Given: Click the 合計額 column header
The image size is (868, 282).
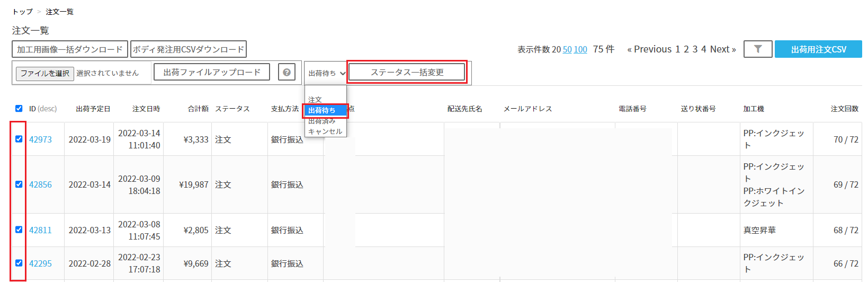Looking at the screenshot, I should tap(198, 109).
